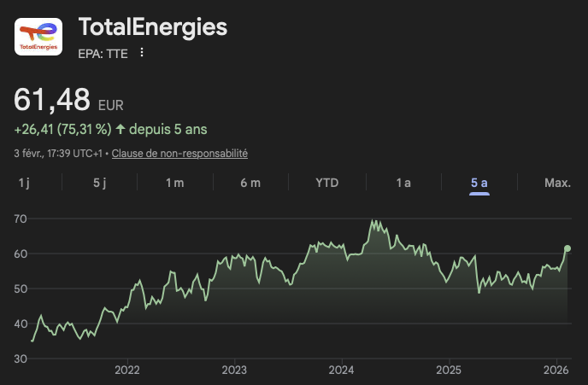Open the three-dot more options menu
This screenshot has height=385, width=588.
[142, 52]
